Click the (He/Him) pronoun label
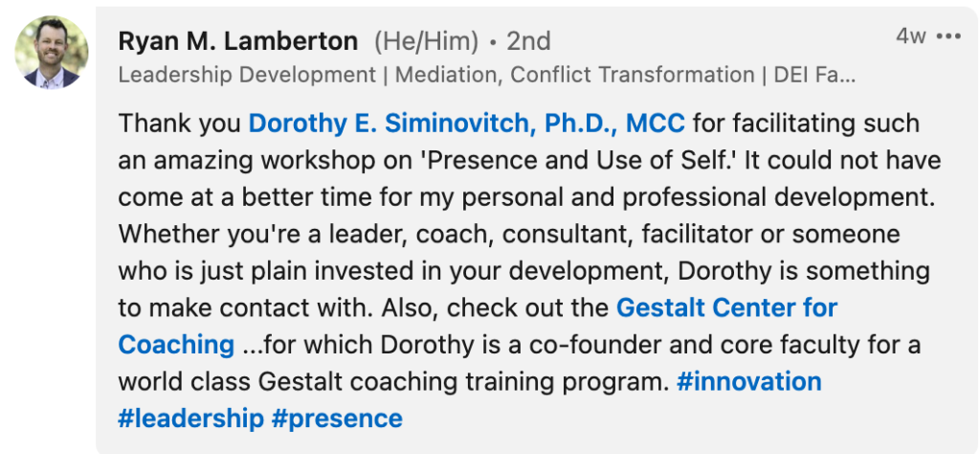 click(x=425, y=41)
